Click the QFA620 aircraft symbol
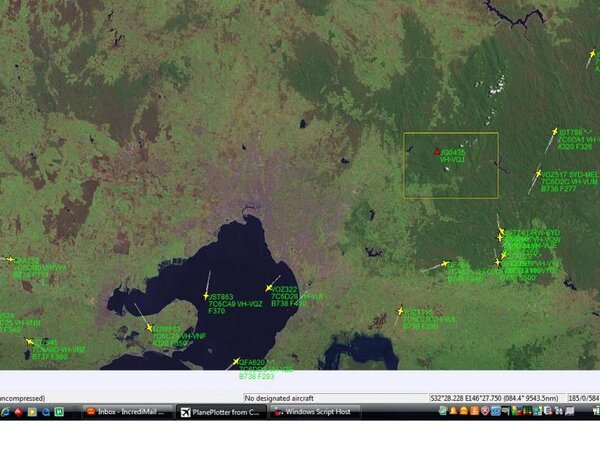Image resolution: width=600 pixels, height=468 pixels. pos(236,362)
